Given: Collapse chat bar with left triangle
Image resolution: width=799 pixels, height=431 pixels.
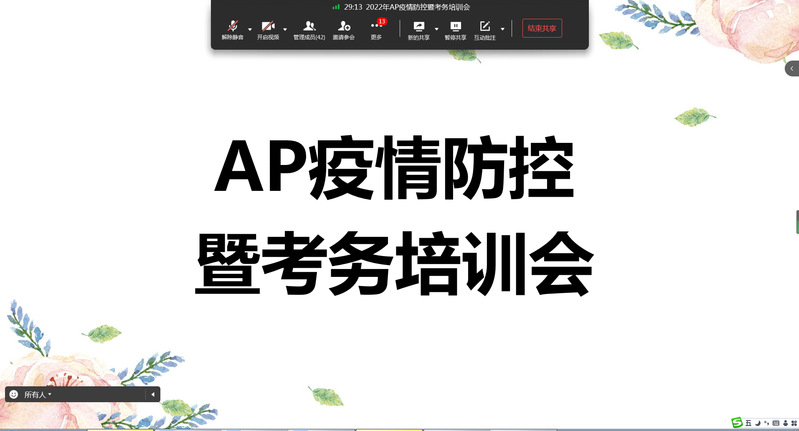Looking at the screenshot, I should tap(153, 395).
